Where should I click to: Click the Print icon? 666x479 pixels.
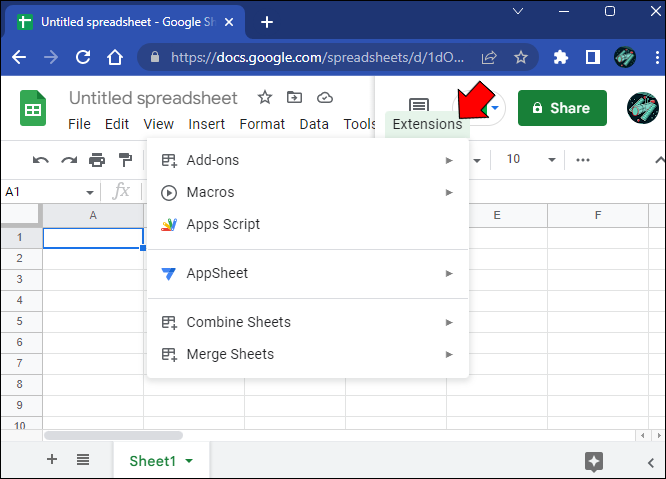(97, 160)
